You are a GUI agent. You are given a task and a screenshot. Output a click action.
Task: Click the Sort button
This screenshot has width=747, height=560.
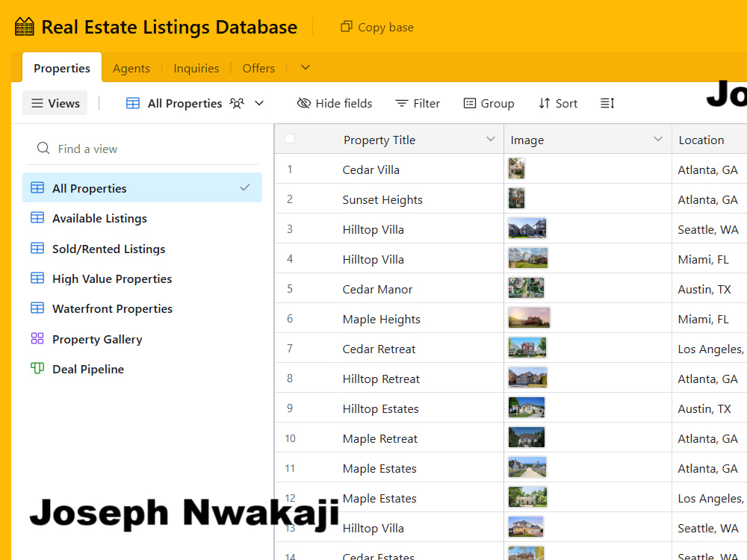(x=558, y=103)
